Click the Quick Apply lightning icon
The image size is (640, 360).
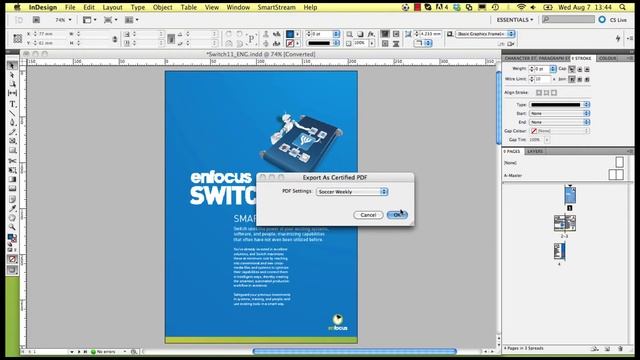[618, 38]
